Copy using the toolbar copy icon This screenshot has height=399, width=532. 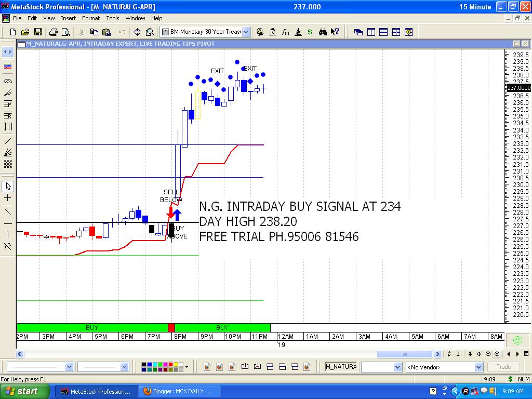click(x=94, y=32)
